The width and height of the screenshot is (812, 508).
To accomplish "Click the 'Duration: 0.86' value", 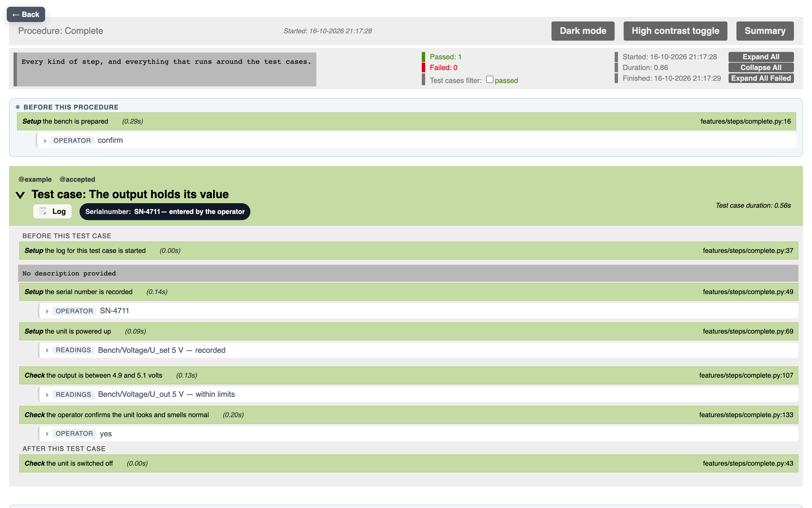I will (645, 67).
